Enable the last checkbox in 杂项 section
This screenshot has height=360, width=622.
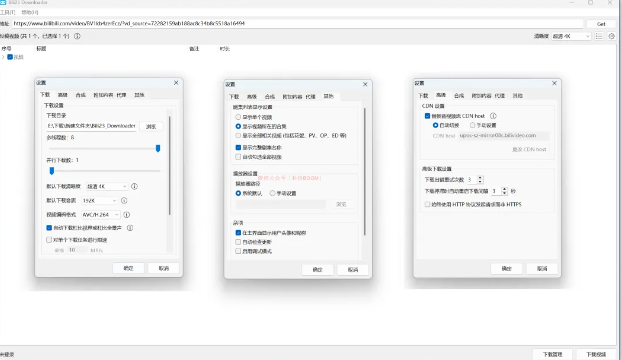[238, 251]
